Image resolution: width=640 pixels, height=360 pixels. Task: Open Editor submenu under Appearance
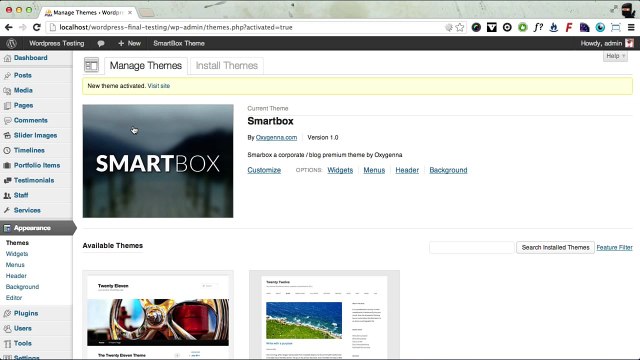tap(14, 298)
